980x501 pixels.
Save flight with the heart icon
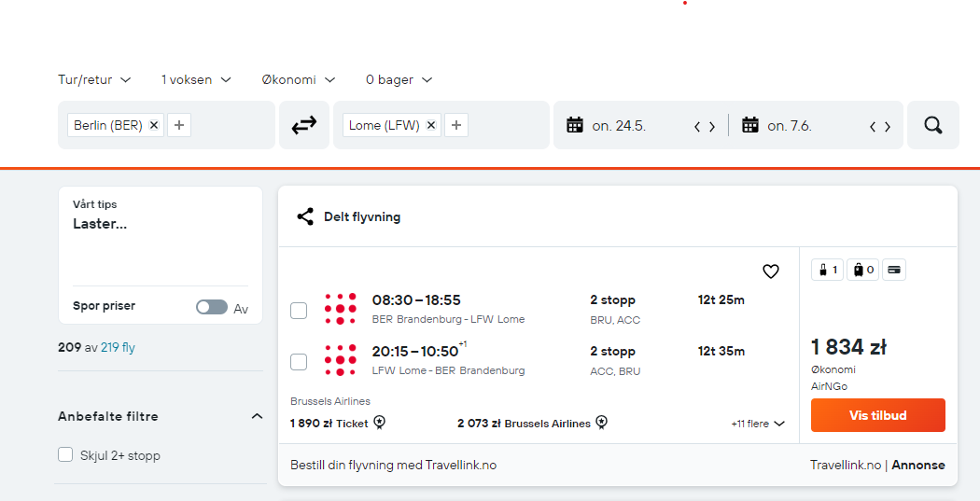[771, 271]
